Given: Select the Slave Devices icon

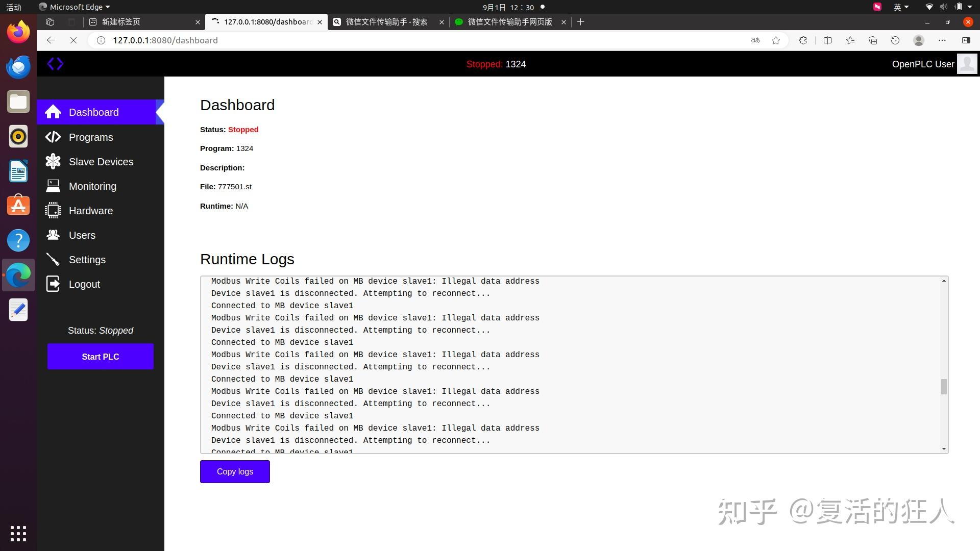Looking at the screenshot, I should coord(53,161).
